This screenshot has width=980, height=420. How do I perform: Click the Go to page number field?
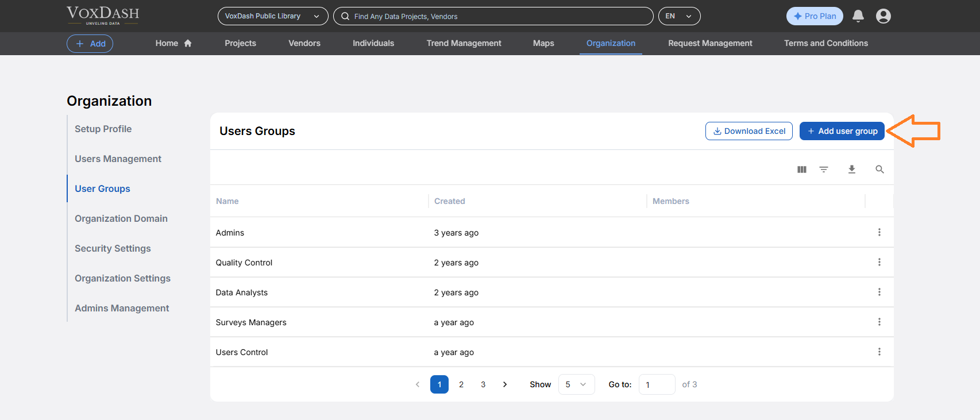(657, 384)
